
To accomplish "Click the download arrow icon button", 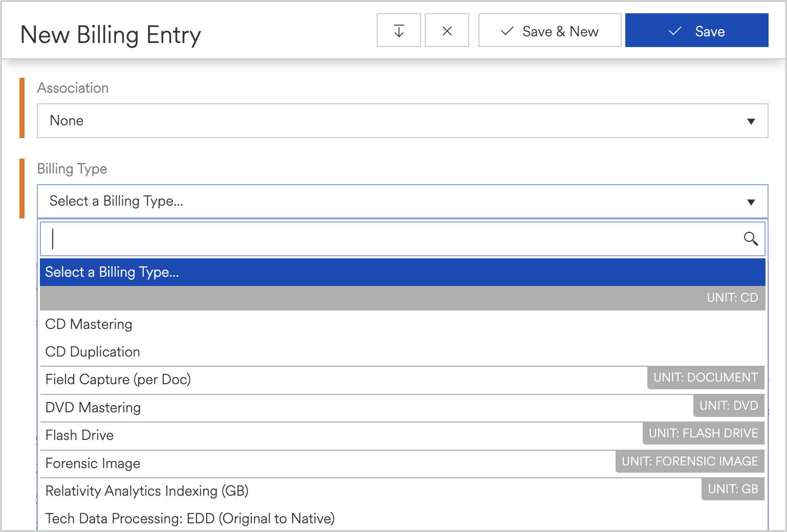I will (399, 31).
